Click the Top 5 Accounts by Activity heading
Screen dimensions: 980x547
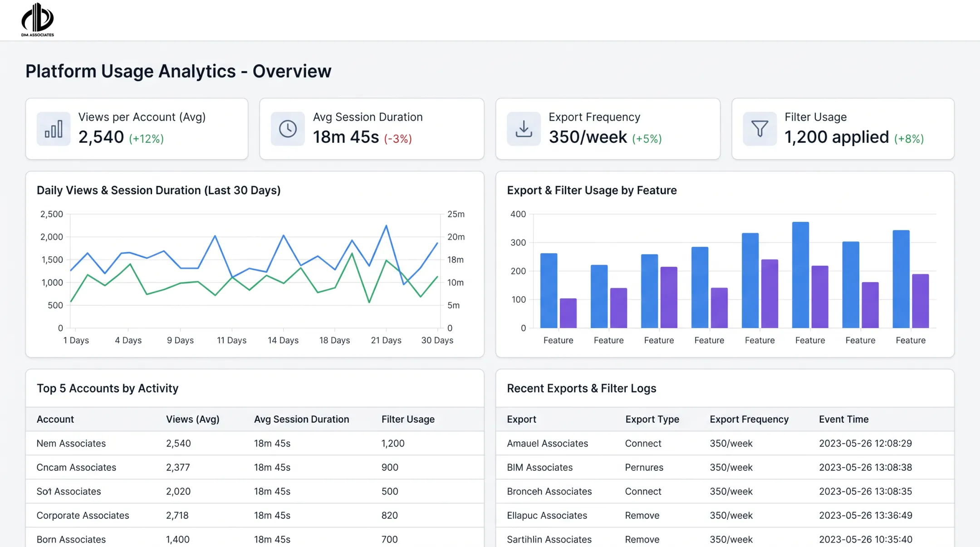pos(108,388)
